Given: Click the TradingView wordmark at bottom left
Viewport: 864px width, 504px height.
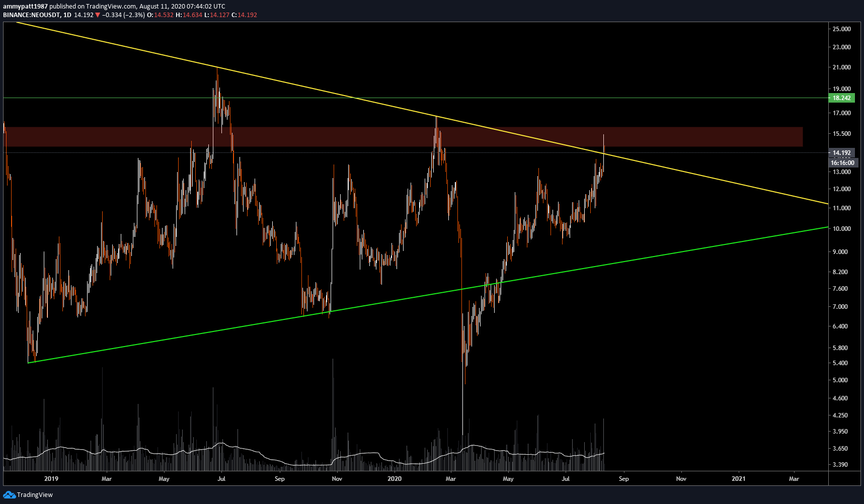Looking at the screenshot, I should 35,495.
